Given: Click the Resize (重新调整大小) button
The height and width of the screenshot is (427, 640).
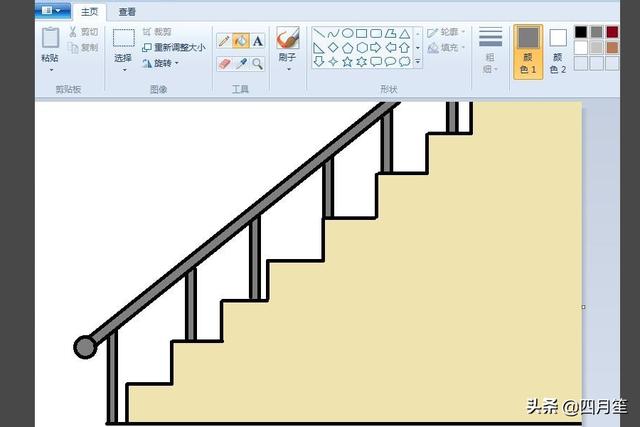Looking at the screenshot, I should point(173,47).
